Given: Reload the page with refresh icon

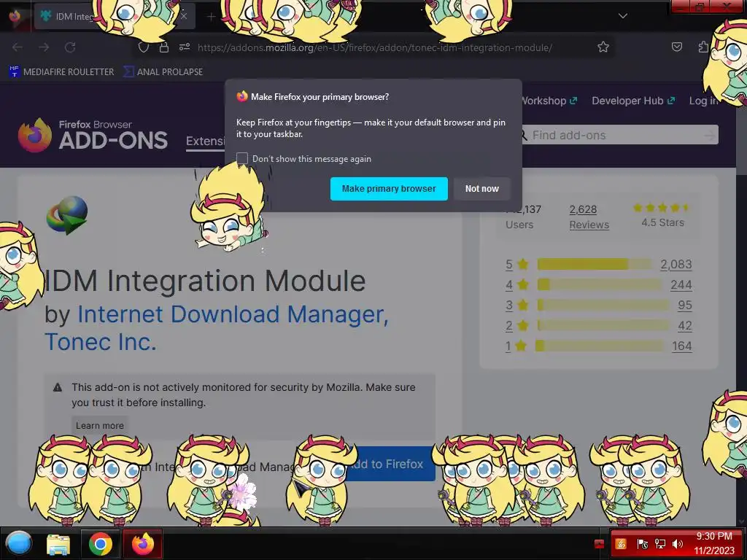Looking at the screenshot, I should point(70,47).
